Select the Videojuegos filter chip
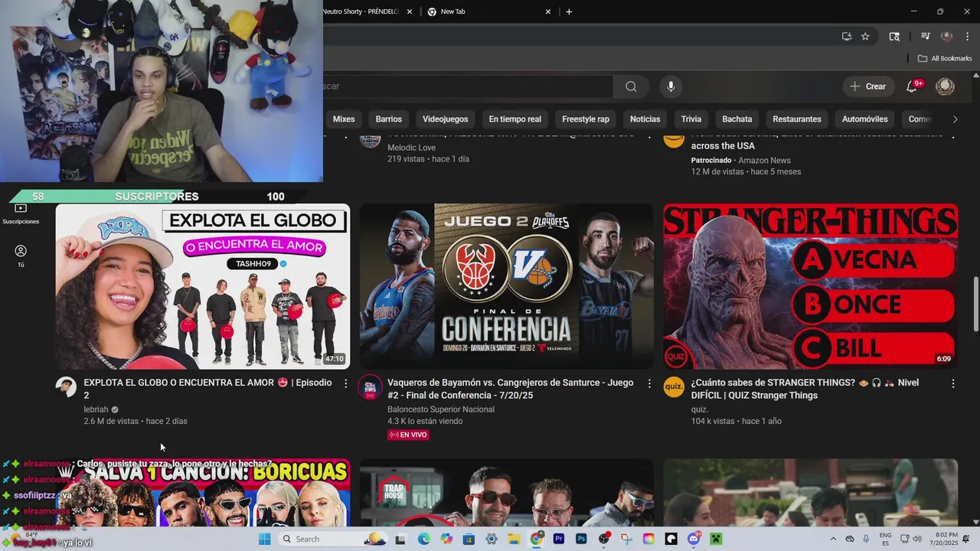980x551 pixels. (446, 119)
